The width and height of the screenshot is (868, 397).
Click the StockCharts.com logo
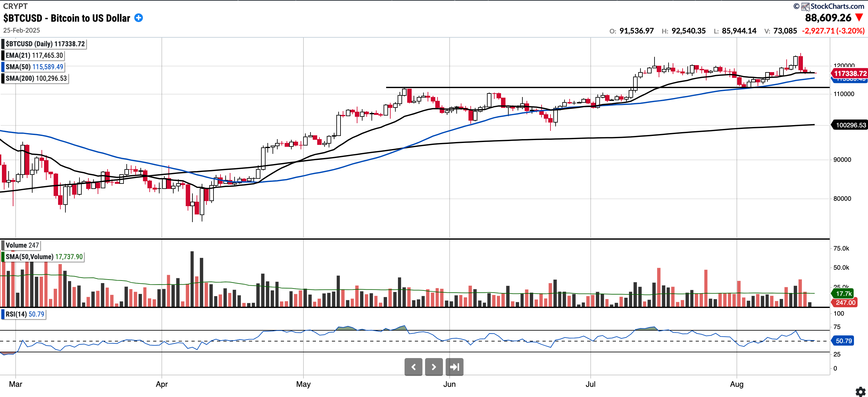tap(833, 6)
